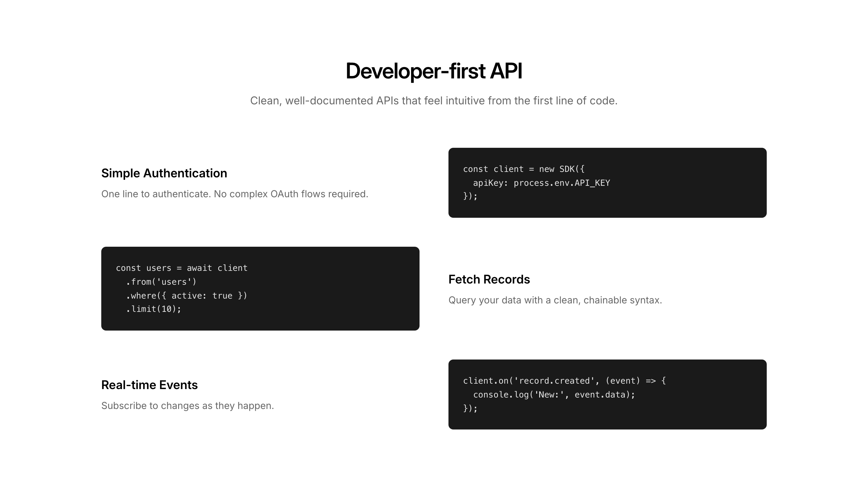868x488 pixels.
Task: Click the Developer-first API main heading
Action: tap(434, 71)
